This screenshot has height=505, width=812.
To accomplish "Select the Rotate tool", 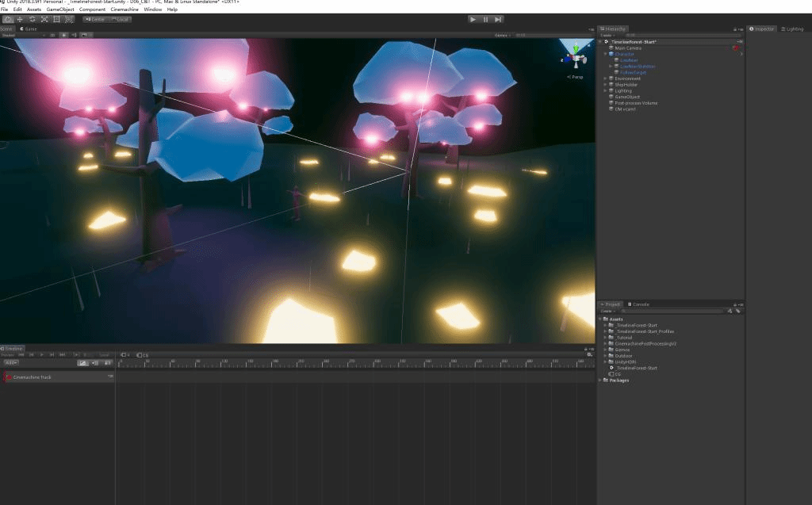I will point(32,18).
